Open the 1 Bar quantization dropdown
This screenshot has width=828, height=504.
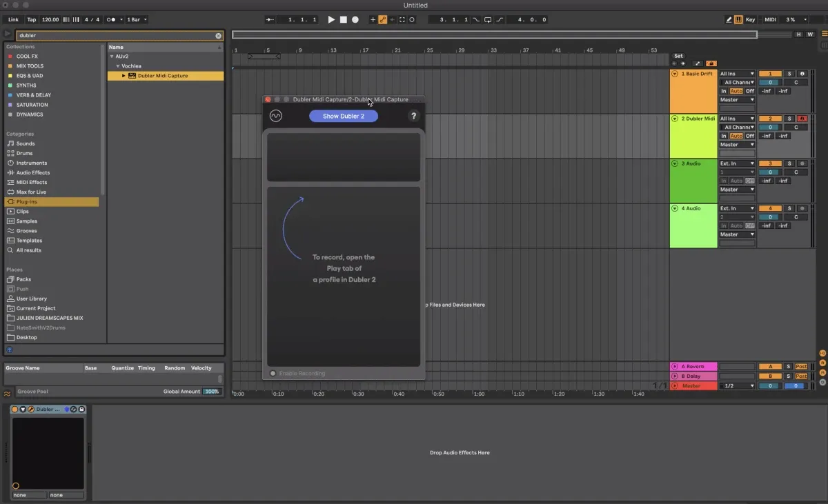click(x=135, y=20)
